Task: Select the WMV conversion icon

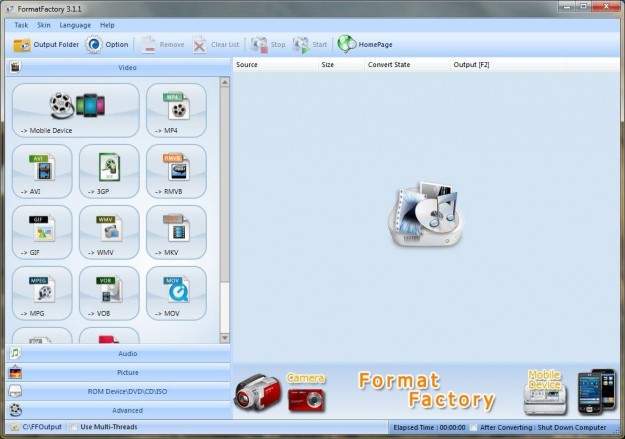Action: coord(109,232)
